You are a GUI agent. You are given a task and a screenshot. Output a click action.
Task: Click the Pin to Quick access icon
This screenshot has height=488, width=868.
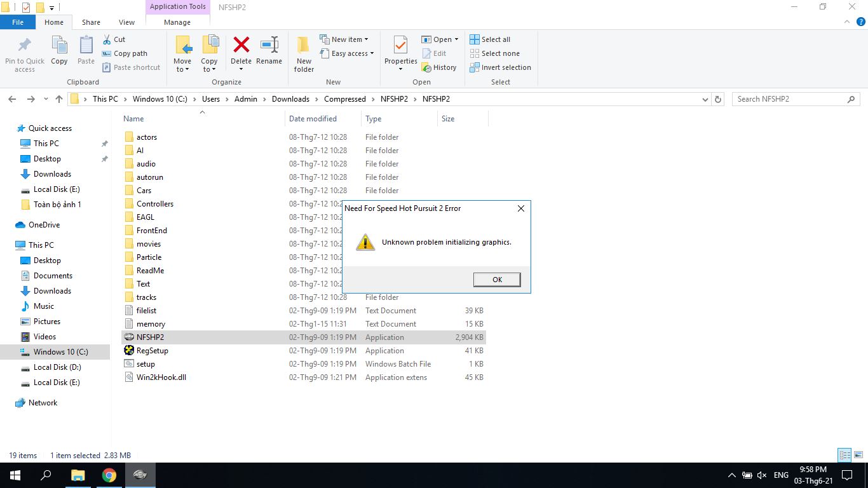point(25,46)
